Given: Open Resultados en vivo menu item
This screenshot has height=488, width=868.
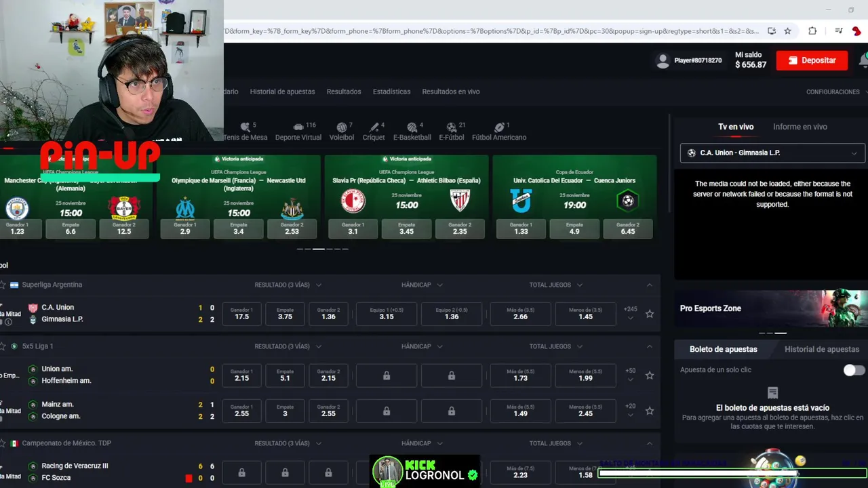Looking at the screenshot, I should pos(451,91).
